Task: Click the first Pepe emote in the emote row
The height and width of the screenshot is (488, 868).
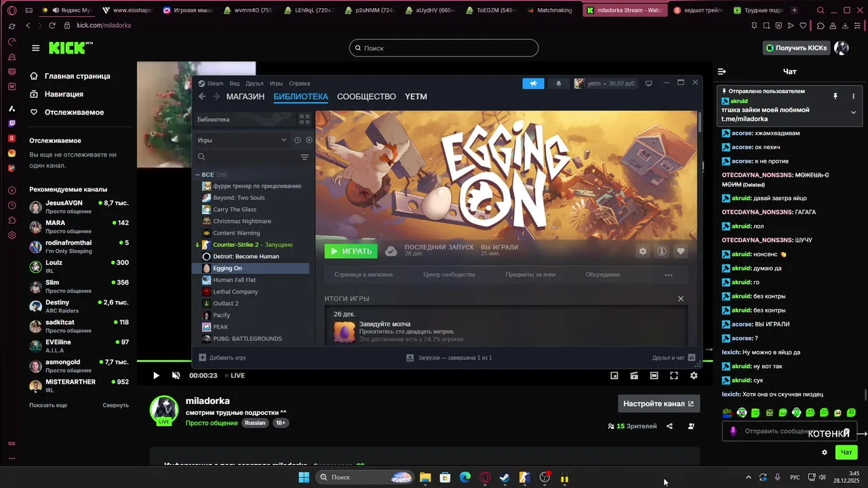Action: click(728, 413)
